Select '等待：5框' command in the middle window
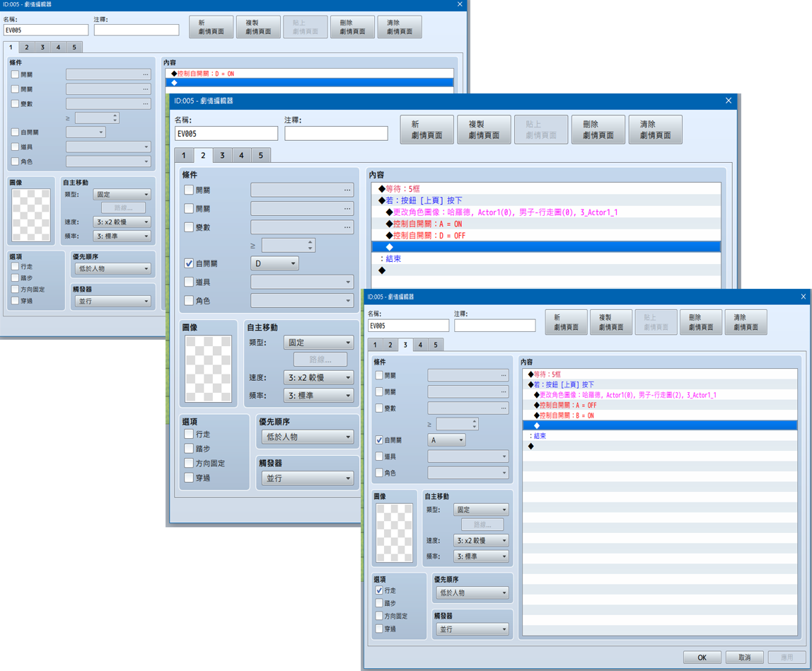This screenshot has height=671, width=812. click(546, 188)
